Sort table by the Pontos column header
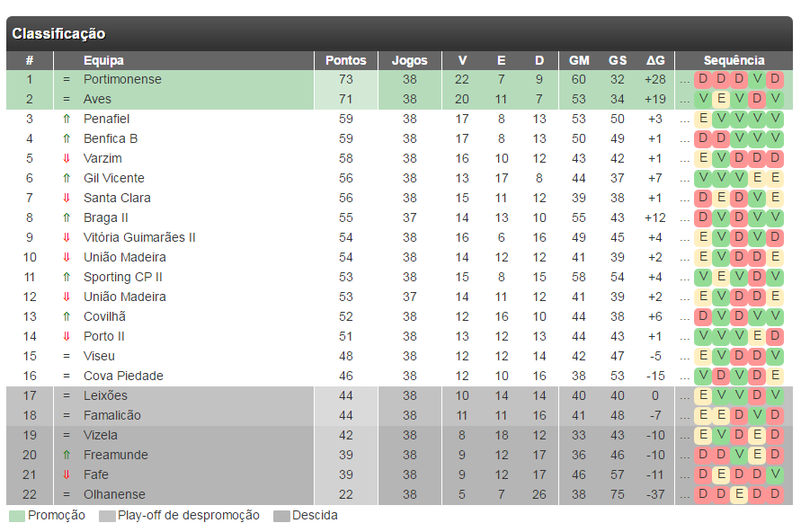This screenshot has height=532, width=801. pyautogui.click(x=346, y=60)
